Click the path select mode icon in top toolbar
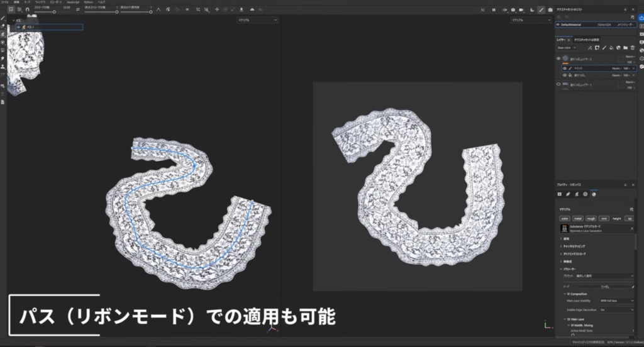This screenshot has height=347, width=644. coord(11,9)
